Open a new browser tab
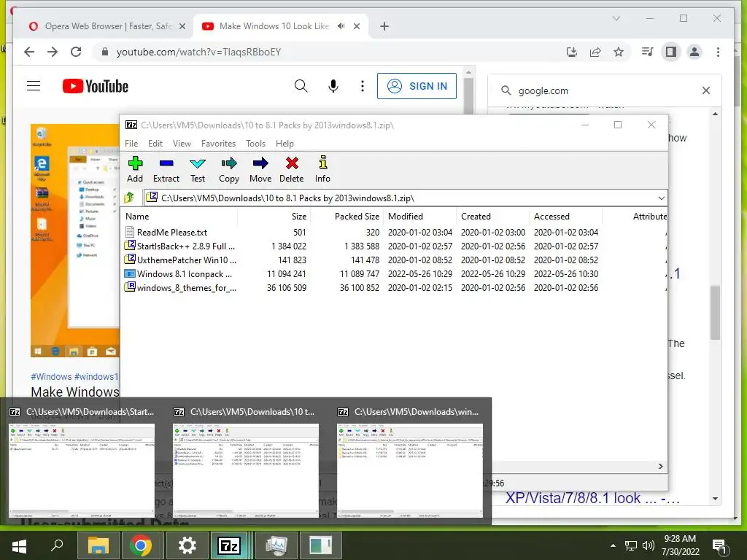 click(x=384, y=26)
